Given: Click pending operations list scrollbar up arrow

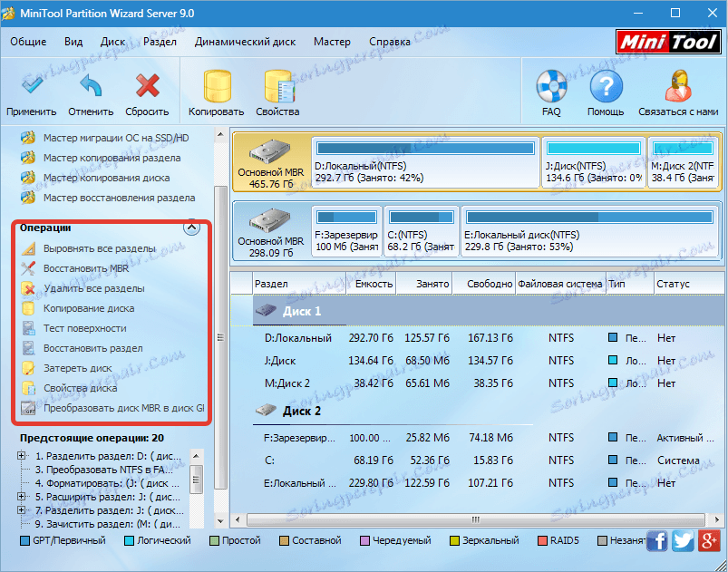Looking at the screenshot, I should tap(197, 455).
